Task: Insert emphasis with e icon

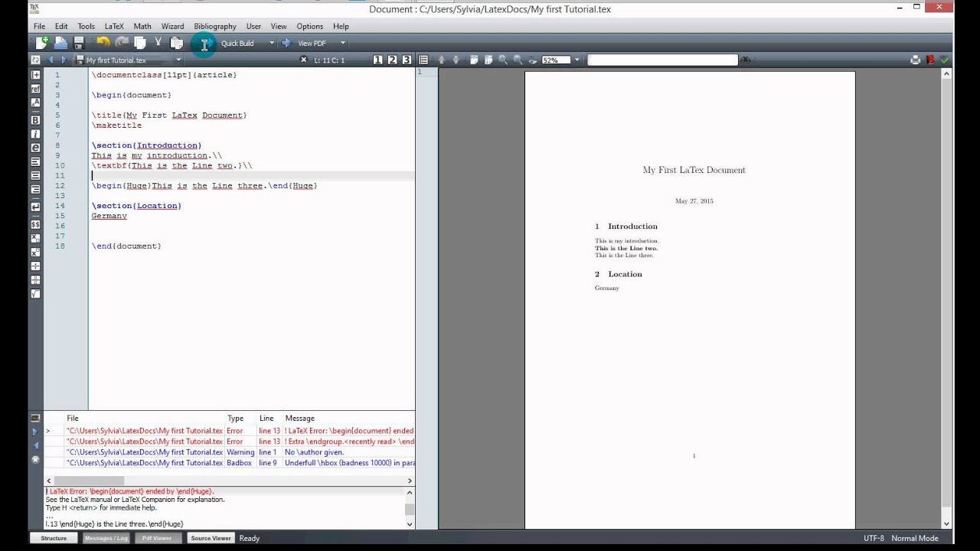Action: 35,148
